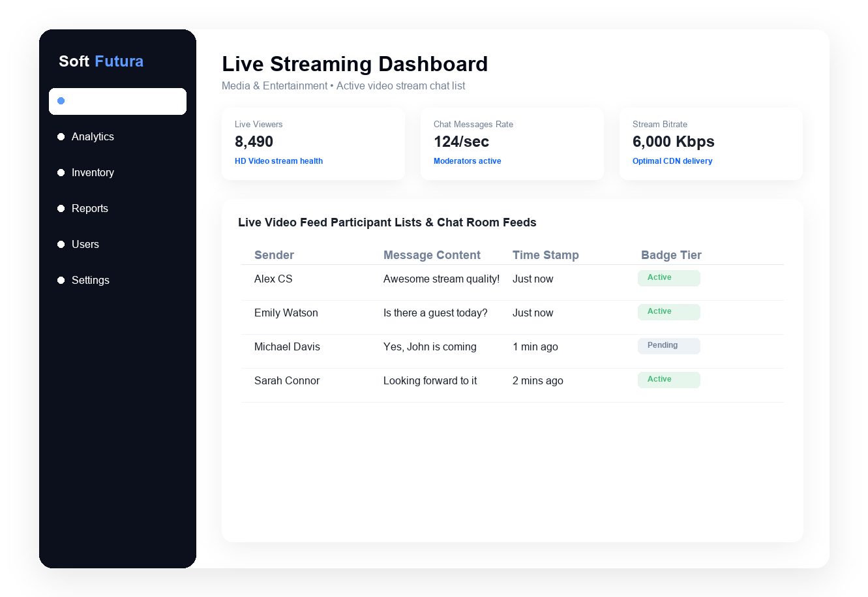Image resolution: width=868 pixels, height=597 pixels.
Task: Click message 'Yes, John is coming'
Action: pyautogui.click(x=430, y=346)
